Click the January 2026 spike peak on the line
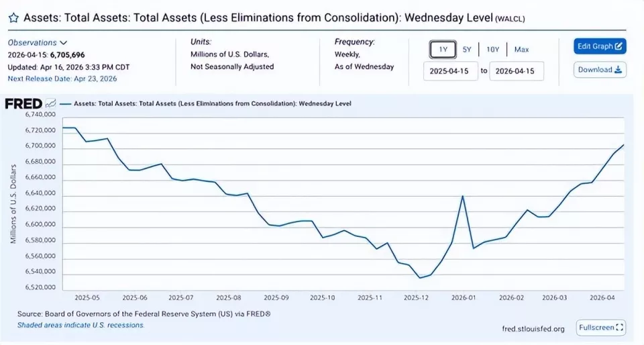The height and width of the screenshot is (345, 644). [464, 196]
